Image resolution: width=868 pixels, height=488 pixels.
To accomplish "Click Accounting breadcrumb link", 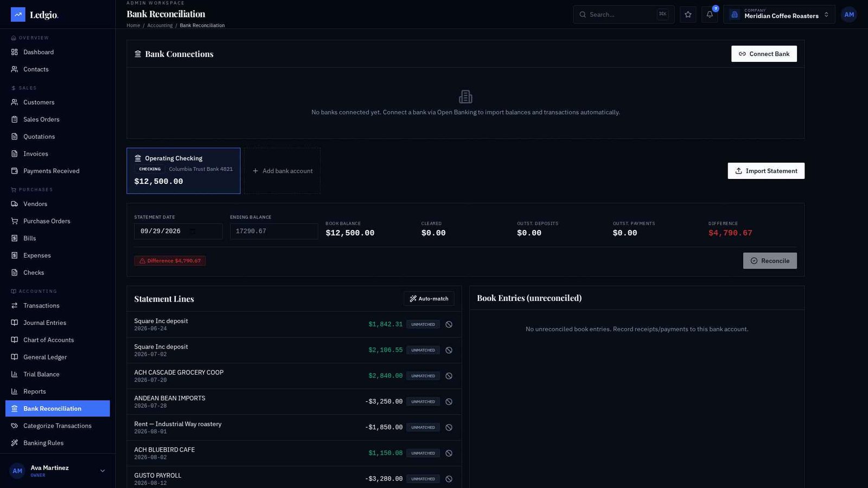I will 160,25.
